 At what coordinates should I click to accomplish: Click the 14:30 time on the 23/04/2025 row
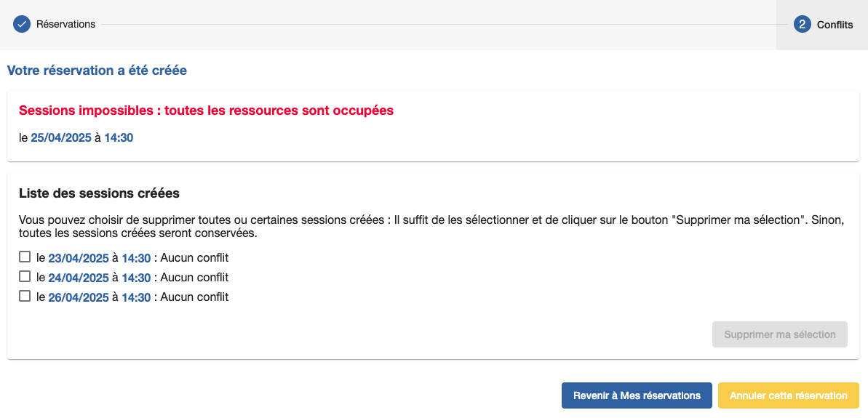136,258
